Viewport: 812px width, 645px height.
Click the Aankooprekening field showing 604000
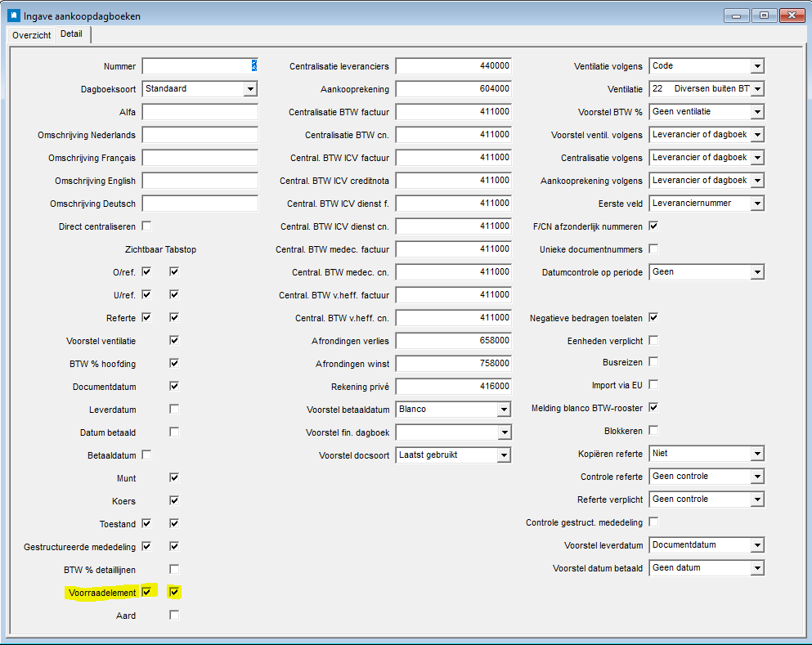coord(453,89)
